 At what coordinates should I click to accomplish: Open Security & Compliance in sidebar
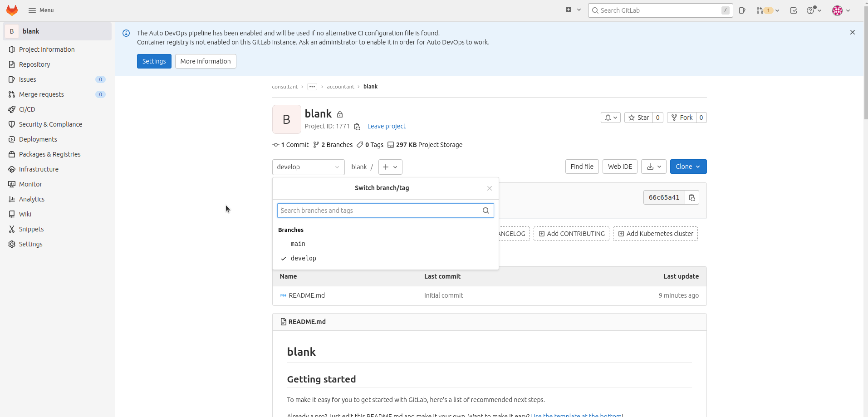(x=57, y=124)
